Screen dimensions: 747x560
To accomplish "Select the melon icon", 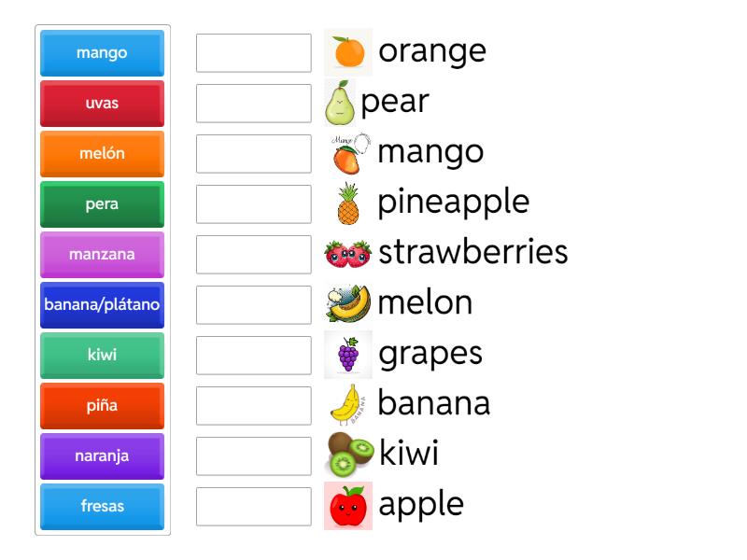I will click(x=345, y=302).
